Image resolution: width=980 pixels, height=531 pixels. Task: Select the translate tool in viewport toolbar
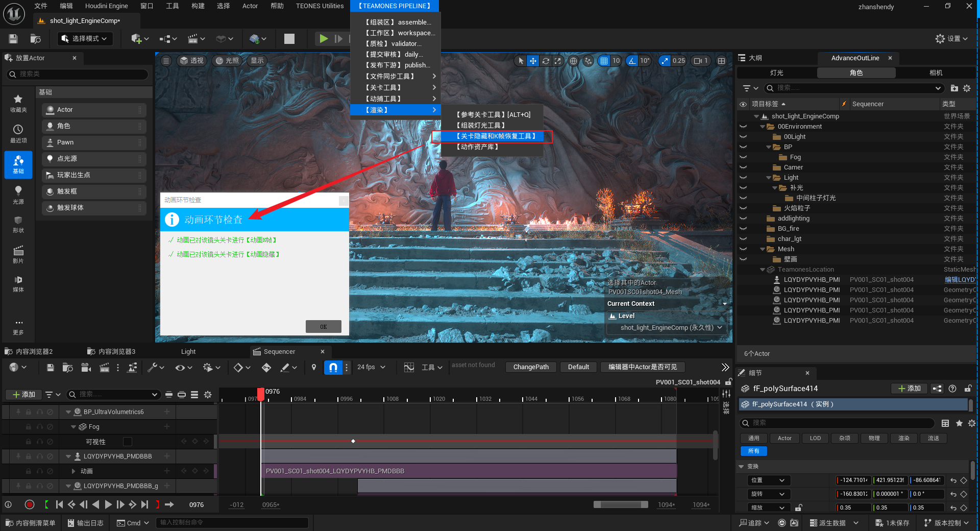pos(533,61)
